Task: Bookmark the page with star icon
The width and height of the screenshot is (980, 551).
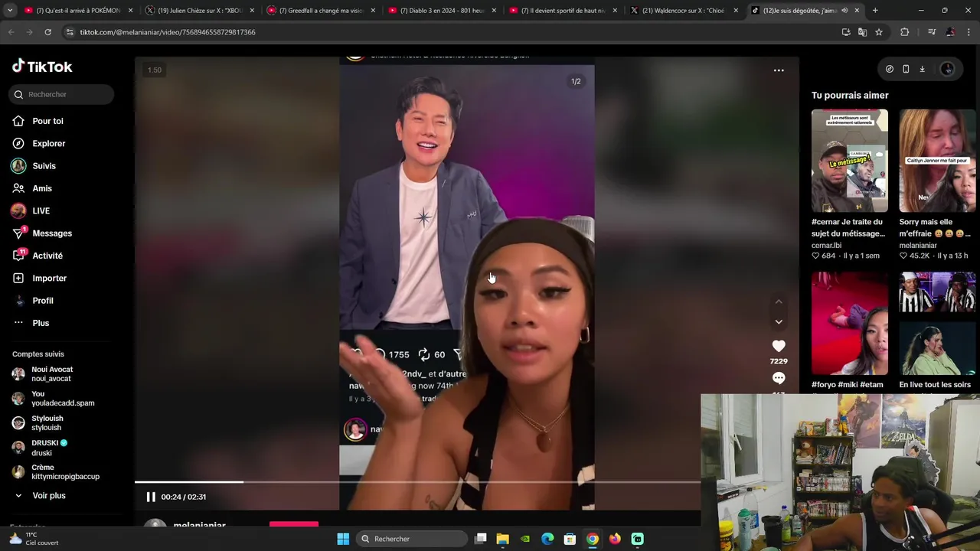Action: tap(879, 32)
